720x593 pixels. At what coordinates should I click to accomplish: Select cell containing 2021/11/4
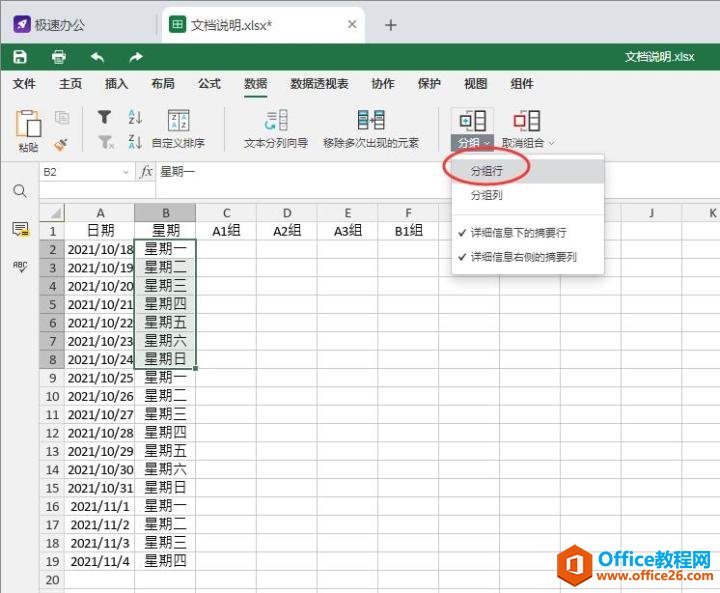click(100, 561)
